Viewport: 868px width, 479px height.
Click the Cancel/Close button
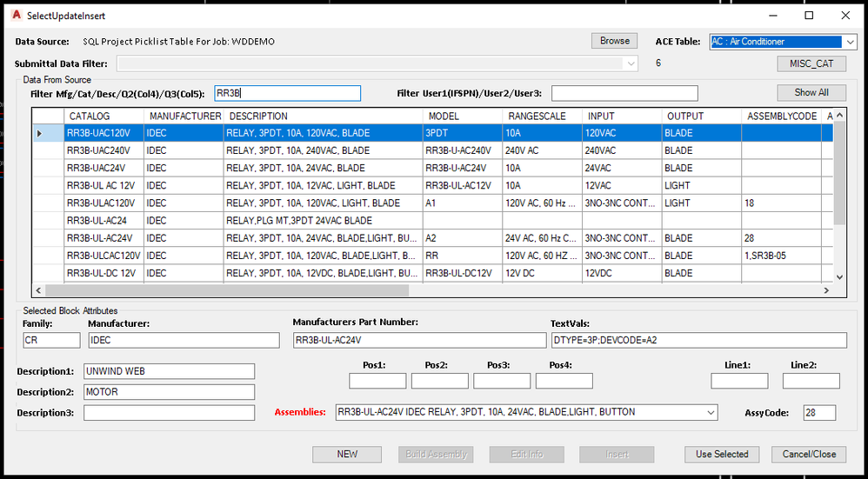pos(809,455)
